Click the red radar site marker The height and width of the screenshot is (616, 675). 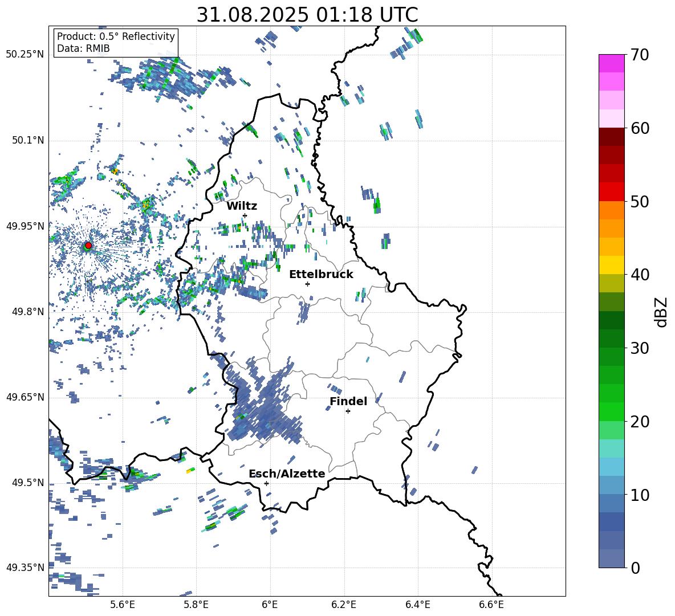88,246
